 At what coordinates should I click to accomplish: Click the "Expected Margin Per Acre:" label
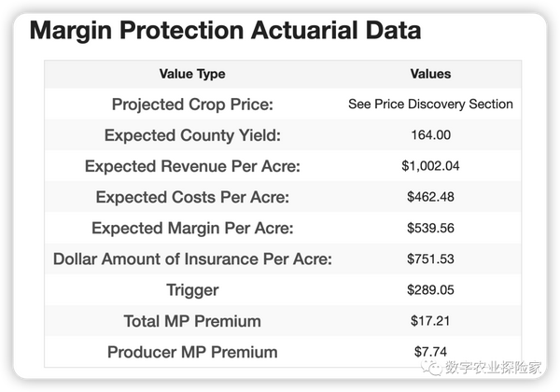[192, 228]
